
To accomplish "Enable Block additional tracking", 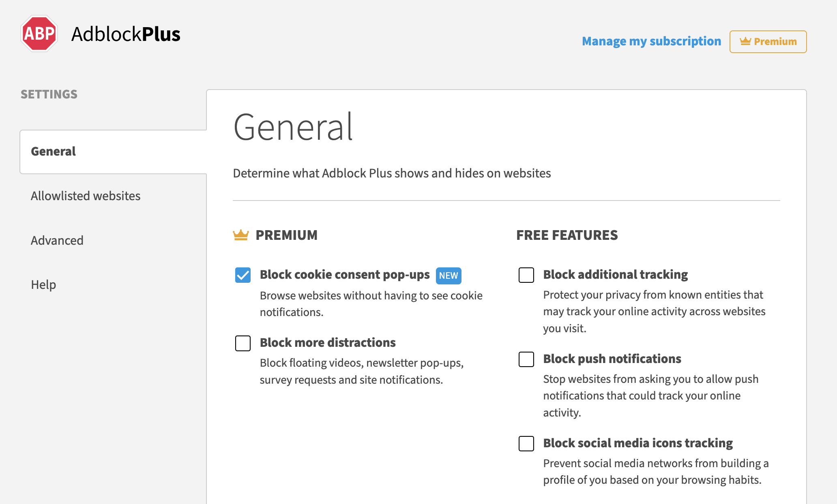I will [x=526, y=275].
